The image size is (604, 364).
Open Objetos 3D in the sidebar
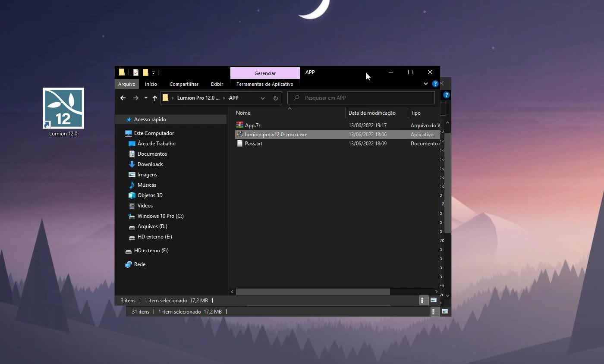[x=150, y=195]
